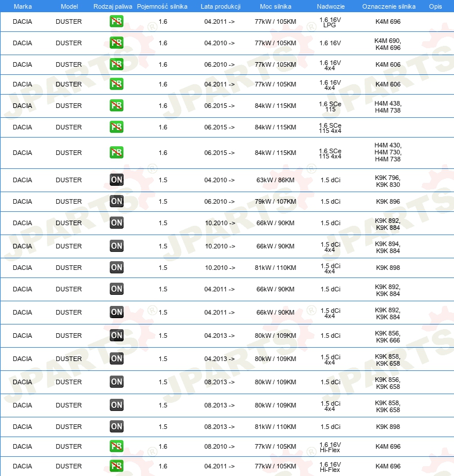Click the Model column header

(69, 6)
